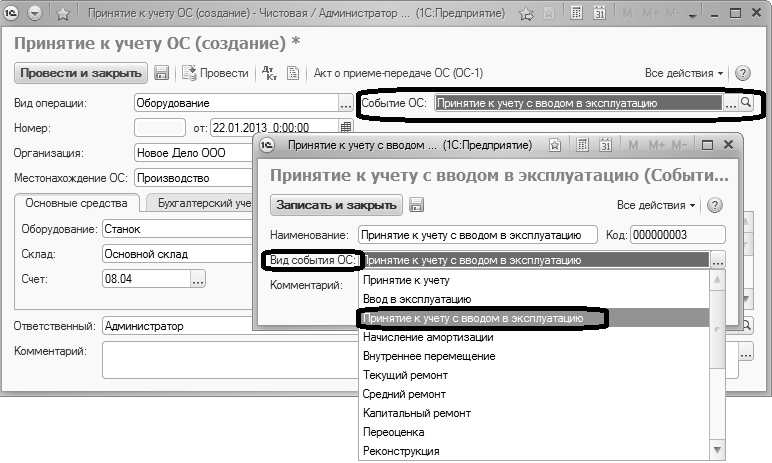Select 'Текущий ремонт' list option
Image resolution: width=772 pixels, height=463 pixels.
tap(534, 375)
